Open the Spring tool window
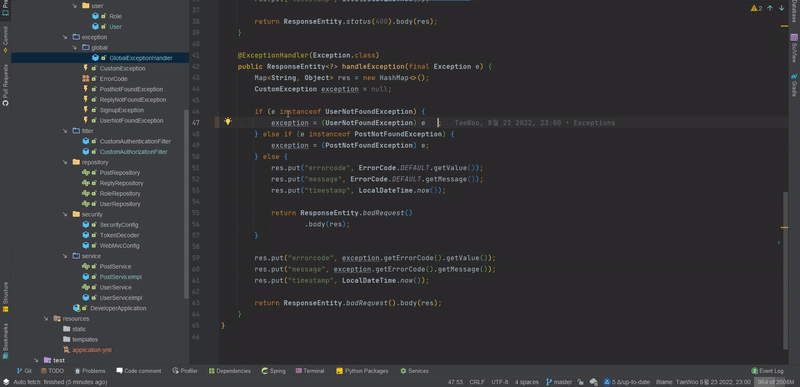The height and width of the screenshot is (387, 800). tap(273, 371)
